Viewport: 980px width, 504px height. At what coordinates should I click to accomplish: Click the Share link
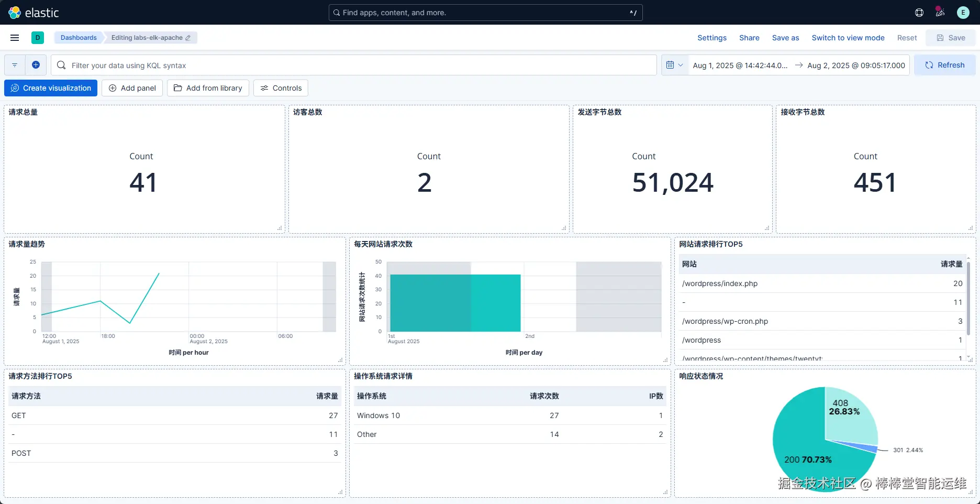coord(749,38)
